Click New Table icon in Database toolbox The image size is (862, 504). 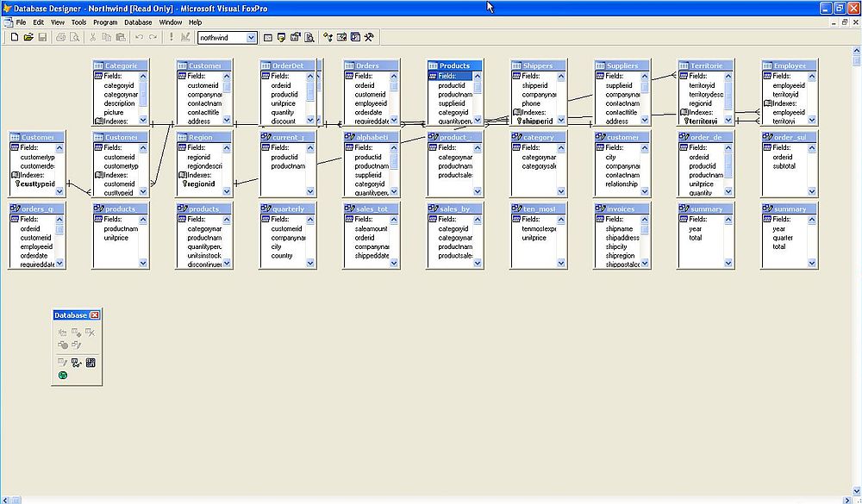click(x=62, y=333)
